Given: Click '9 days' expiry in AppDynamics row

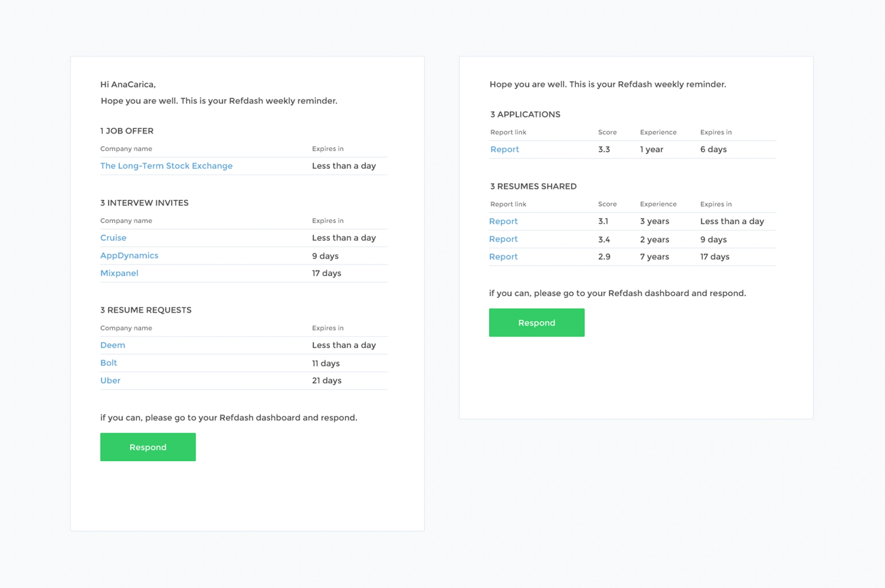Looking at the screenshot, I should (325, 256).
